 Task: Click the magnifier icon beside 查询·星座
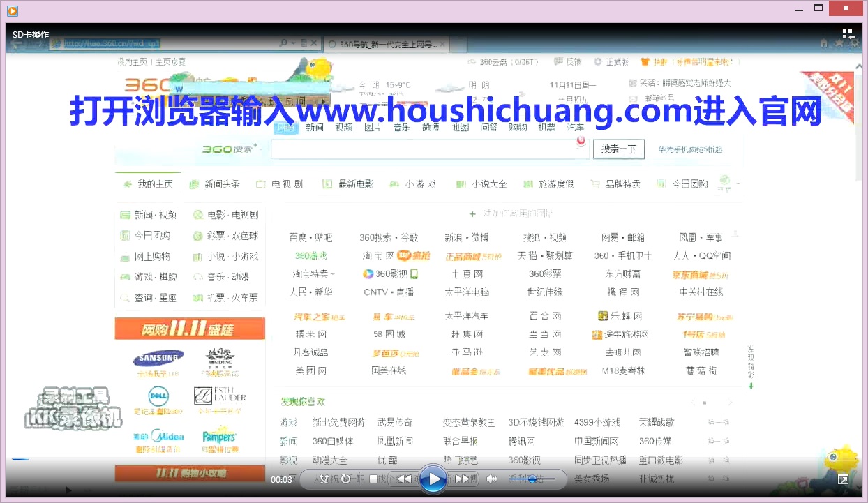pyautogui.click(x=126, y=298)
